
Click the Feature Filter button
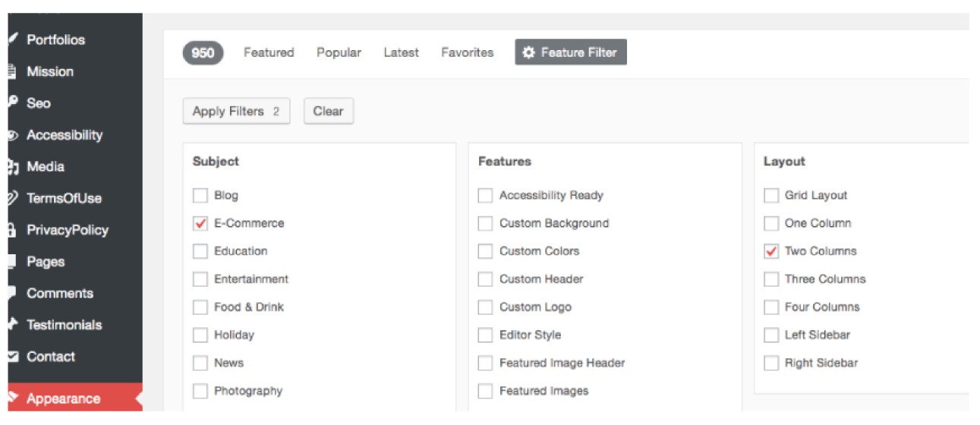coord(571,52)
